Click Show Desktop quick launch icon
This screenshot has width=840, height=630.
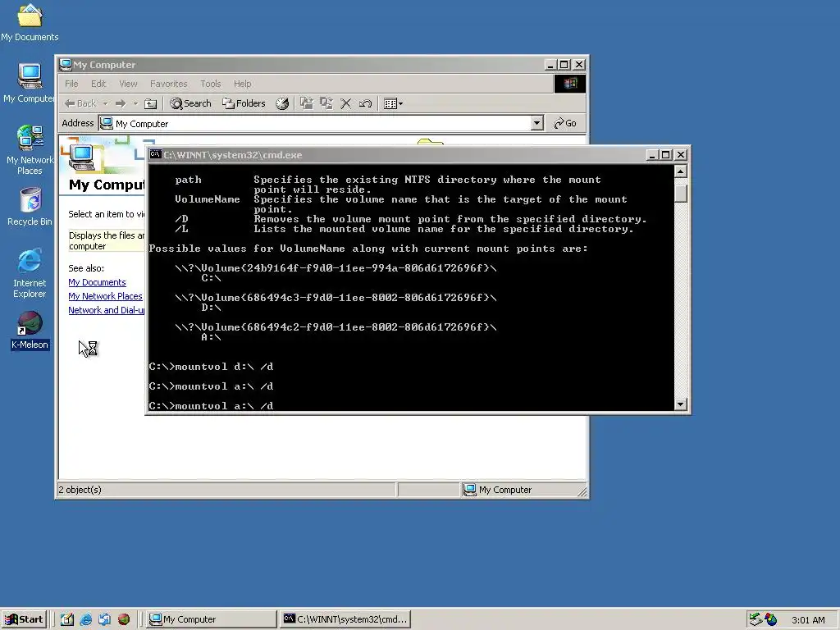pos(67,619)
